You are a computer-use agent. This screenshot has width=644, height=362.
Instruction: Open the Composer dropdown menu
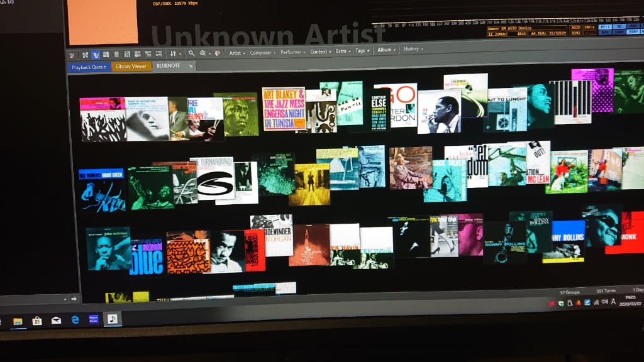(262, 53)
